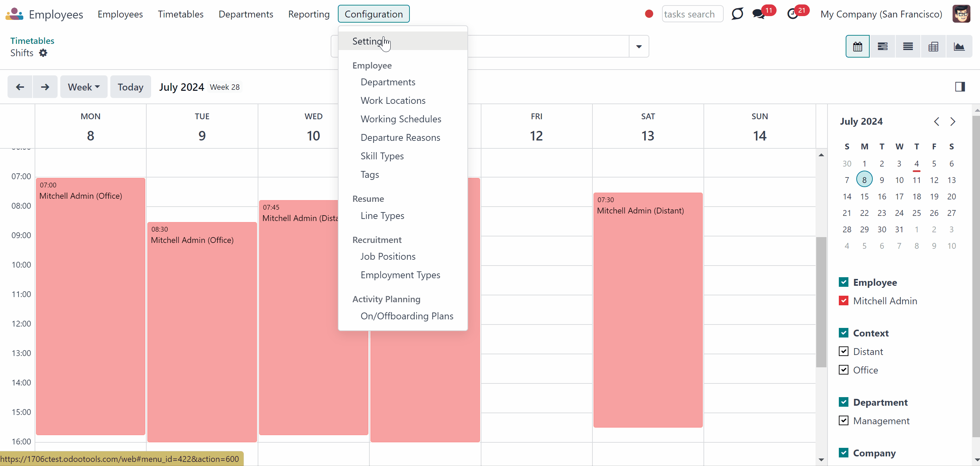The height and width of the screenshot is (466, 980).
Task: Open the search options dropdown arrow
Action: click(639, 46)
